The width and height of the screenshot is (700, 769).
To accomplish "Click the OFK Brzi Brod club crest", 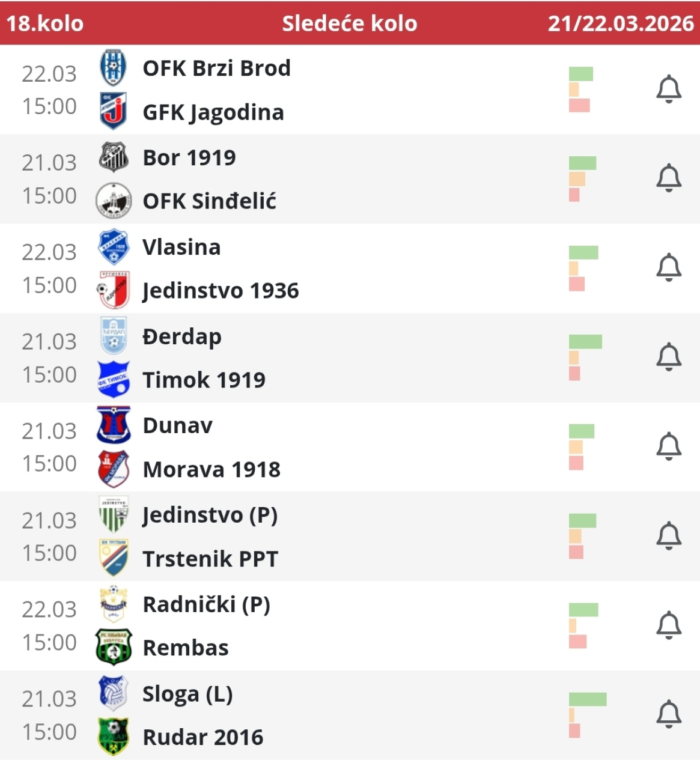I will tap(113, 68).
